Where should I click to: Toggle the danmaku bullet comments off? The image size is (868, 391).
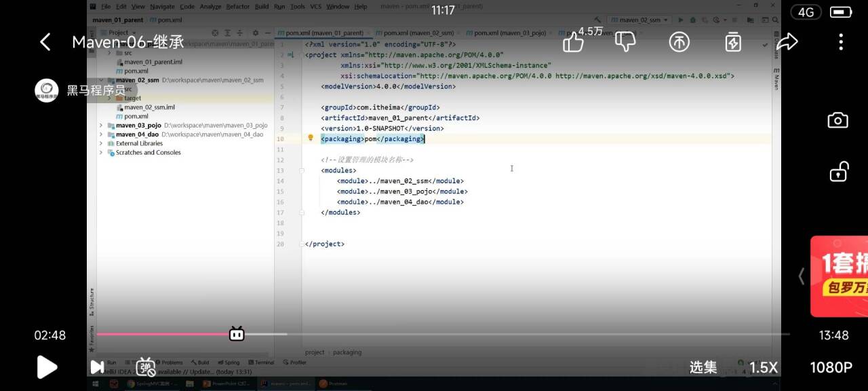[146, 367]
